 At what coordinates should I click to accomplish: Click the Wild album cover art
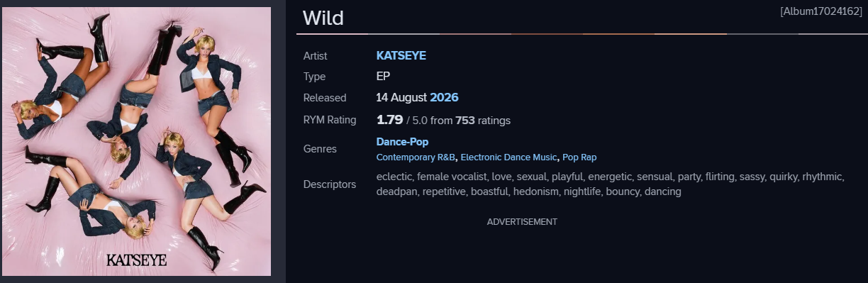click(x=136, y=141)
